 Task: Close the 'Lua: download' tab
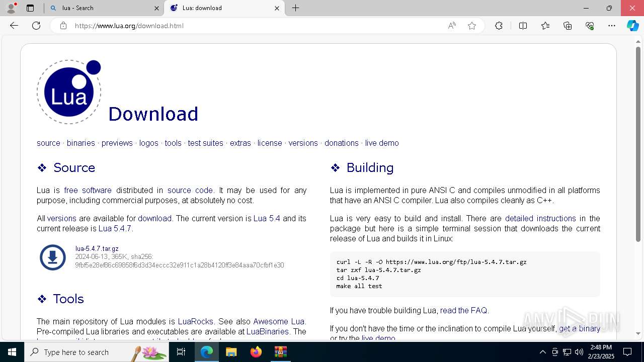click(277, 8)
